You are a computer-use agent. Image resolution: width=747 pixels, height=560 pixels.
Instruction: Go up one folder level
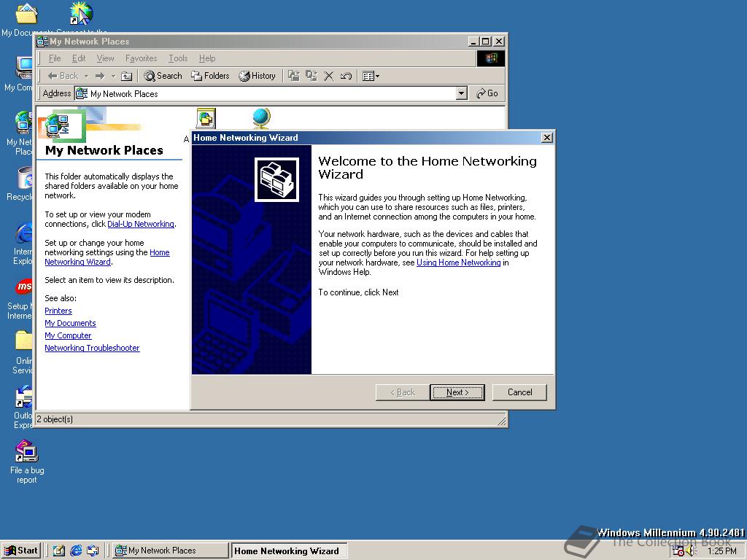pyautogui.click(x=126, y=76)
